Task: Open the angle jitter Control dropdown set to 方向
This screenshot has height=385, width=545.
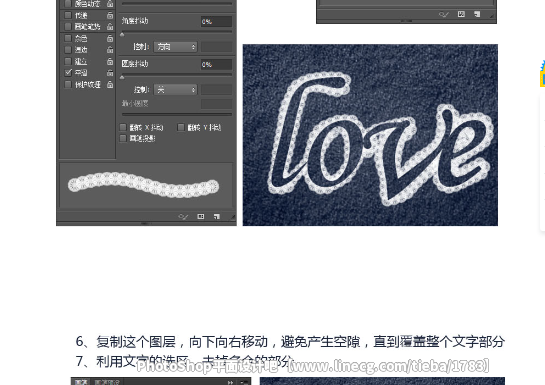Action: [x=176, y=47]
